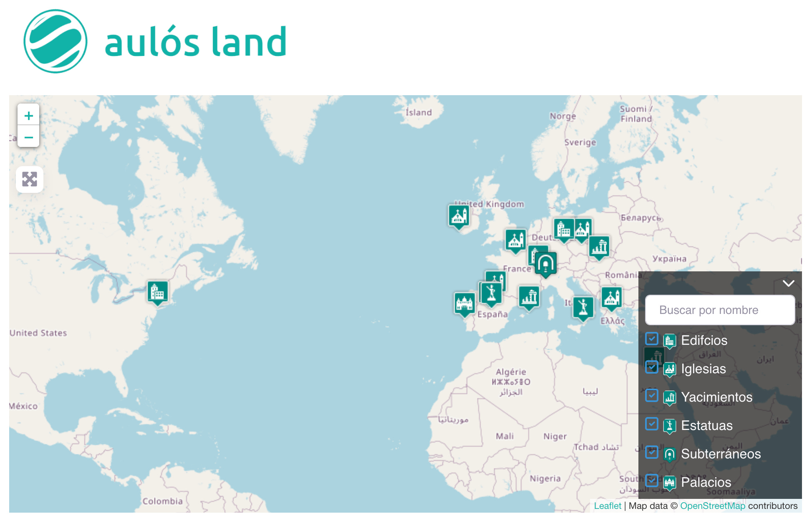Uncheck the Palacios filter checkbox

coord(651,481)
